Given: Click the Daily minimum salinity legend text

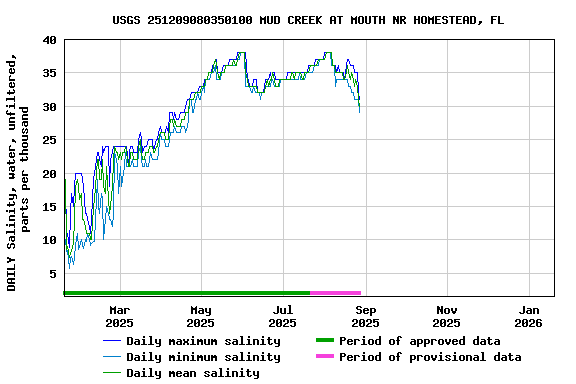Looking at the screenshot, I should (204, 357).
